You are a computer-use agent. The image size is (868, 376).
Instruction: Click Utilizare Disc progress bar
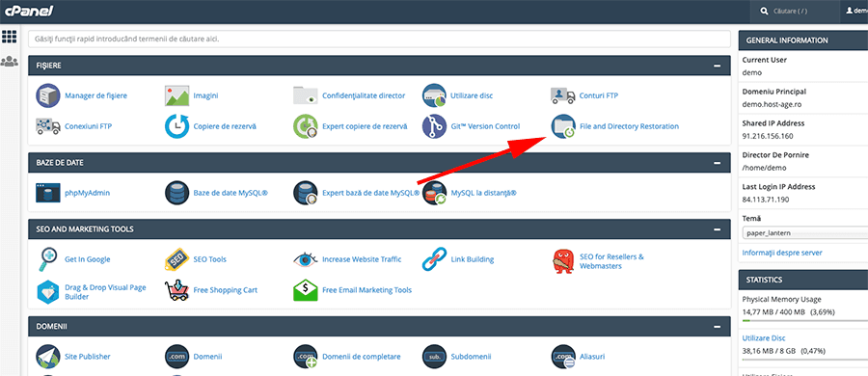coord(805,360)
